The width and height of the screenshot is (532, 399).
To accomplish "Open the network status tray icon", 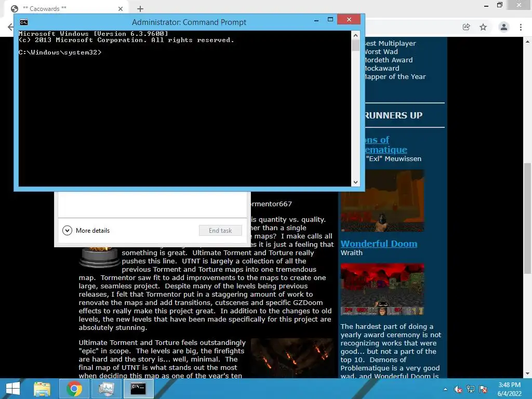I will click(x=471, y=389).
